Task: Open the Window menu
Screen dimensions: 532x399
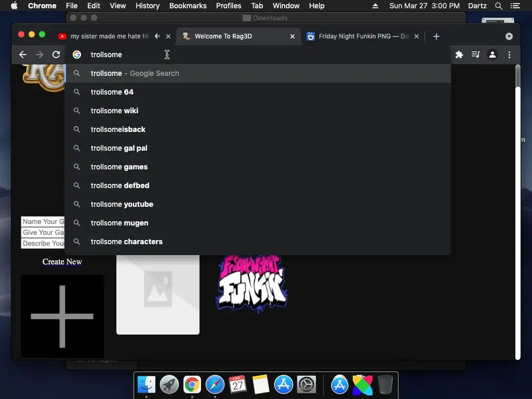Action: (x=286, y=6)
